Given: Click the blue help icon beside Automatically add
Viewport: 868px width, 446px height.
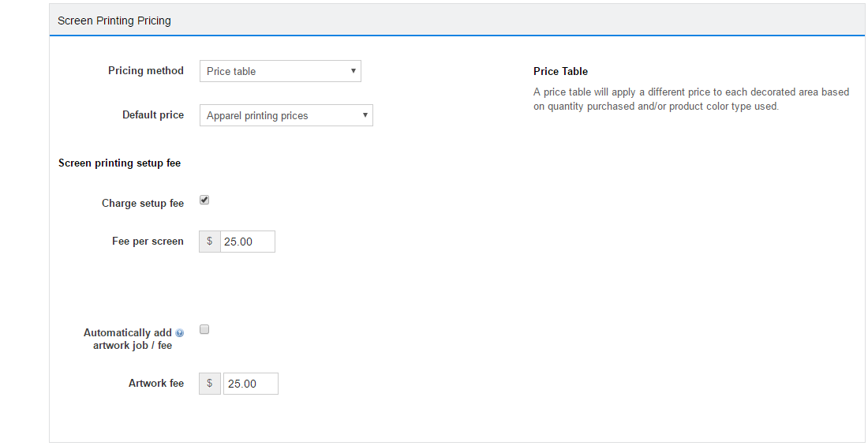Looking at the screenshot, I should click(180, 333).
